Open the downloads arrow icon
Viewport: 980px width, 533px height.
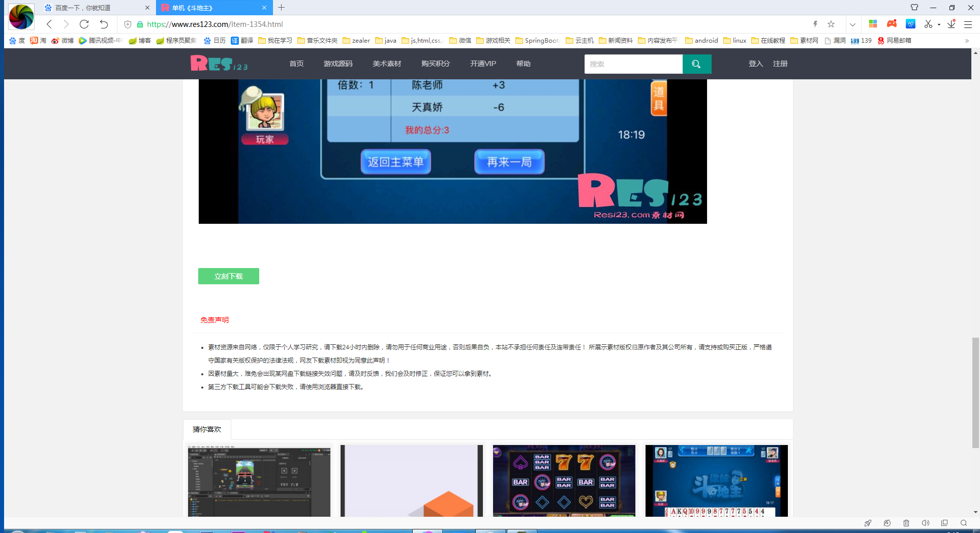[952, 24]
